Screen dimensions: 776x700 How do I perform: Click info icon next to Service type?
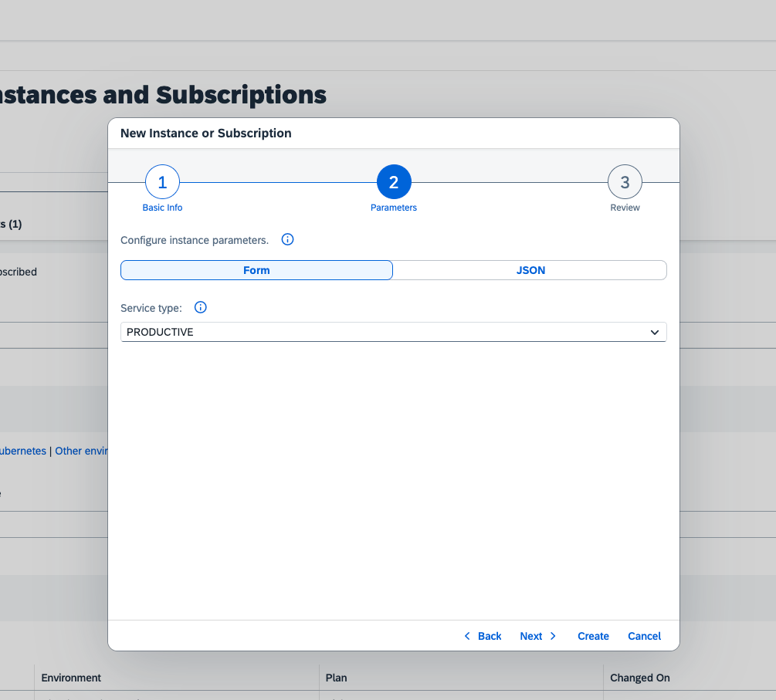coord(201,308)
